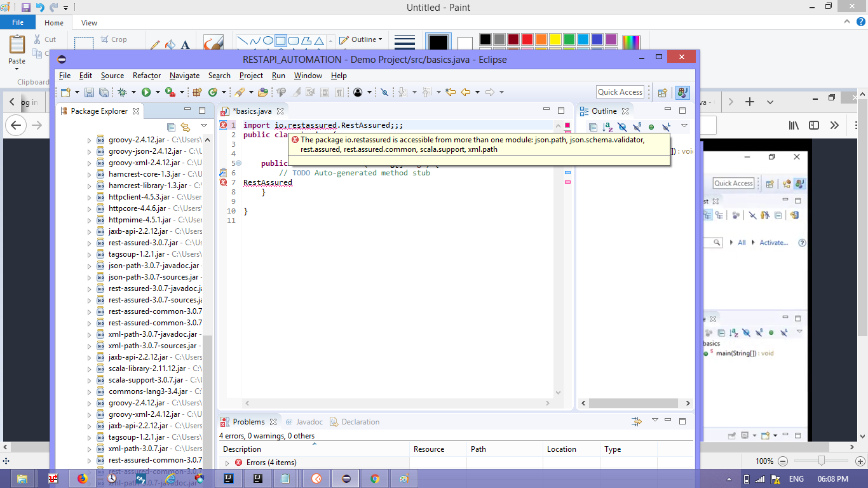Click the New file icon in the Eclipse toolbar
Viewport: 868px width, 488px height.
tap(65, 92)
